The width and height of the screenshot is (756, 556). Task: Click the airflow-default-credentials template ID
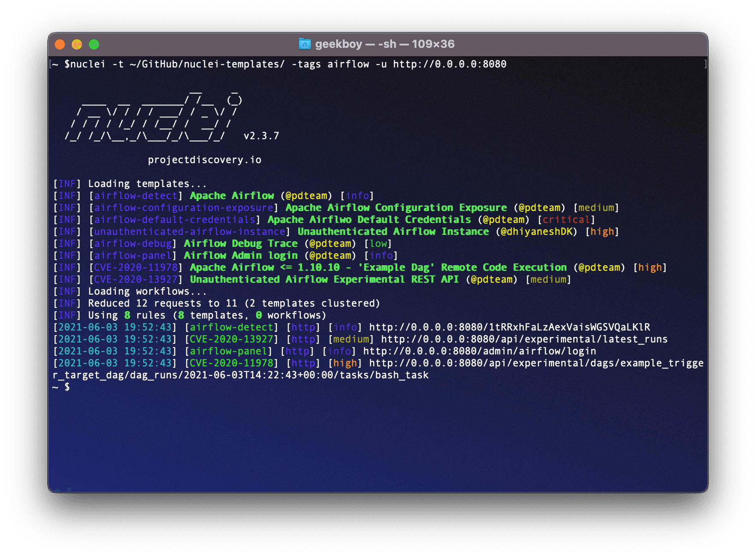[x=174, y=219]
